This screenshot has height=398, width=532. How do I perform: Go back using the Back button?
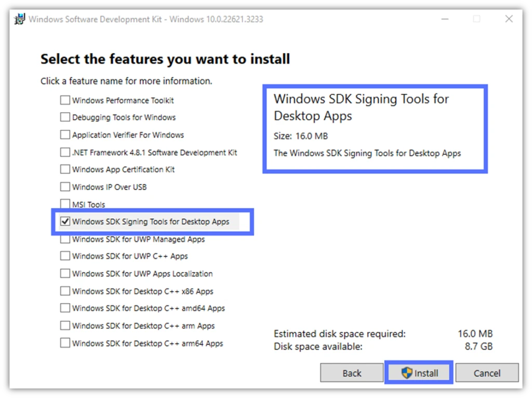click(x=352, y=373)
